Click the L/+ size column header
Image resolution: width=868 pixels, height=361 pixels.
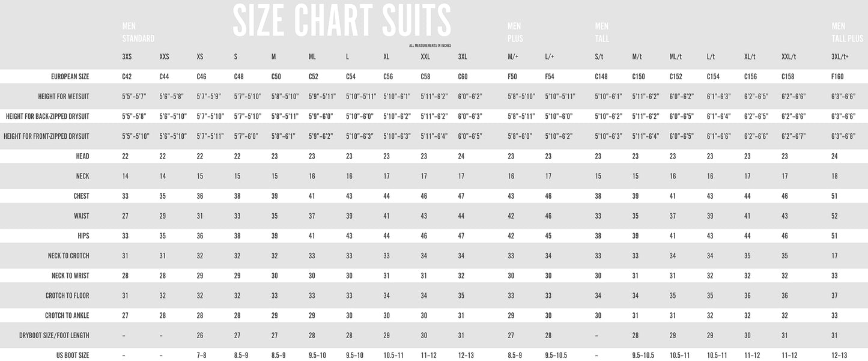coord(549,57)
